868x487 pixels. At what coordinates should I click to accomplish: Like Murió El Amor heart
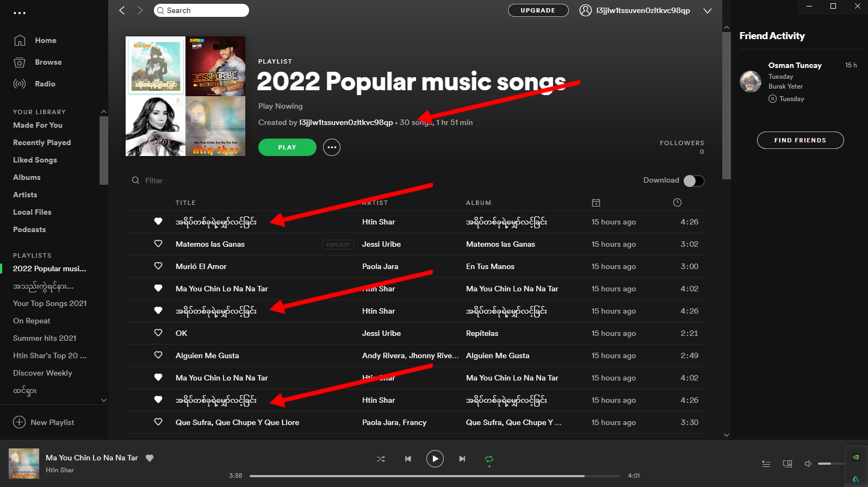click(x=158, y=266)
